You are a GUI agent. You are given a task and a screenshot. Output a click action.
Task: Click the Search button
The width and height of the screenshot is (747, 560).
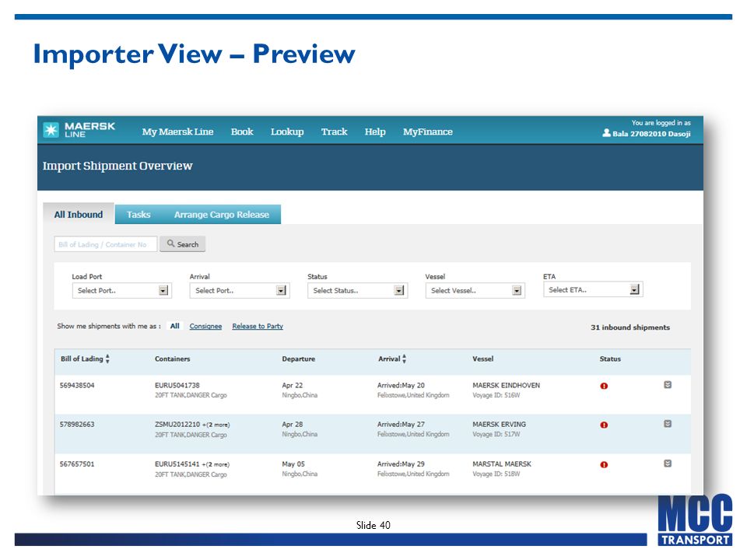click(182, 243)
